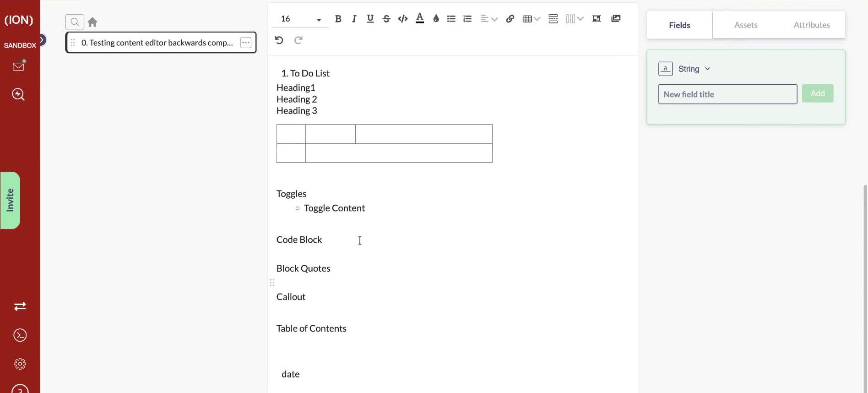Click the frame embed icon
Screen dimensions: 868x393
pyautogui.click(x=597, y=19)
